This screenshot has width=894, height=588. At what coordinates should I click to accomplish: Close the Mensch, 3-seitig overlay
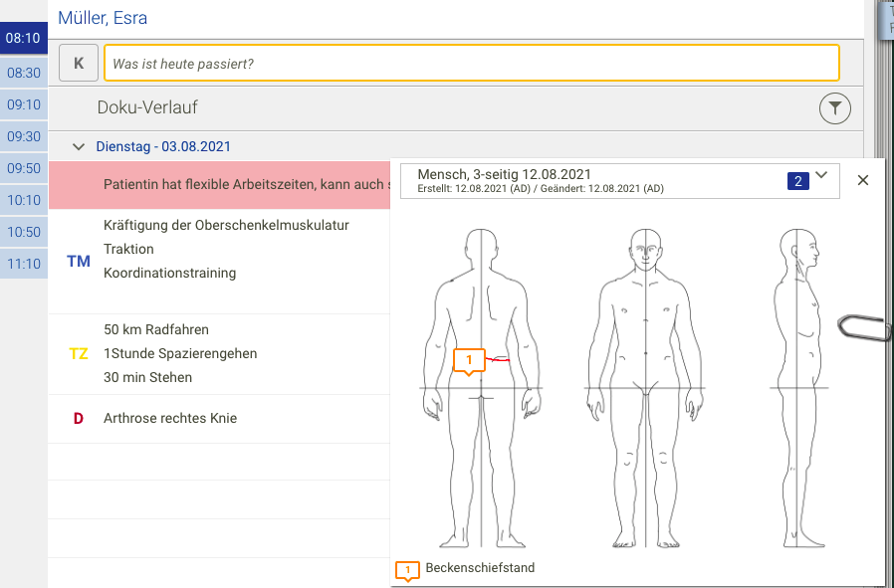point(862,180)
